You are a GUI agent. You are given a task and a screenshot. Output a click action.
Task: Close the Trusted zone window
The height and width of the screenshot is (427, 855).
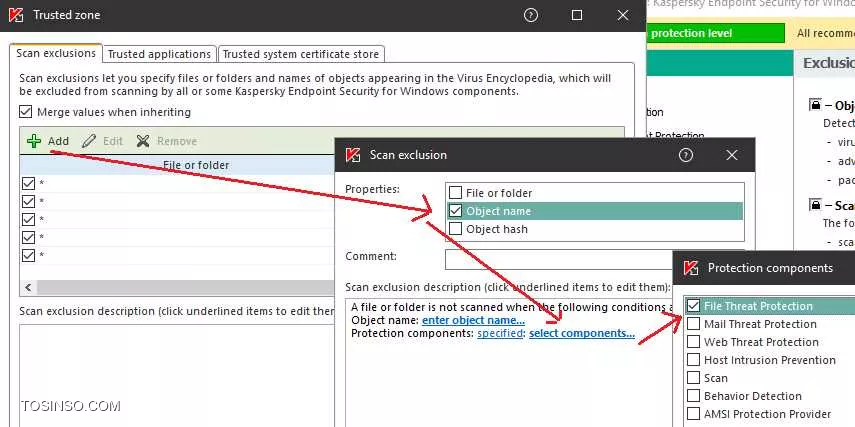[x=623, y=15]
